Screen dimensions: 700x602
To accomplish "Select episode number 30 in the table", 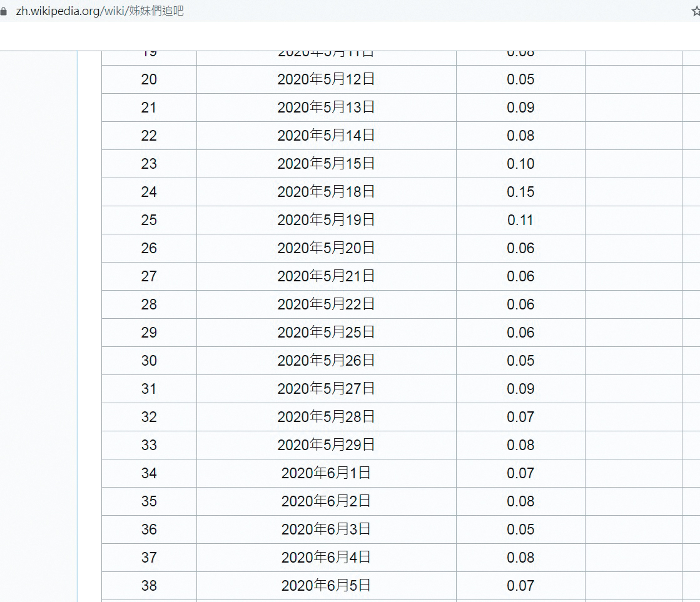I will [149, 361].
